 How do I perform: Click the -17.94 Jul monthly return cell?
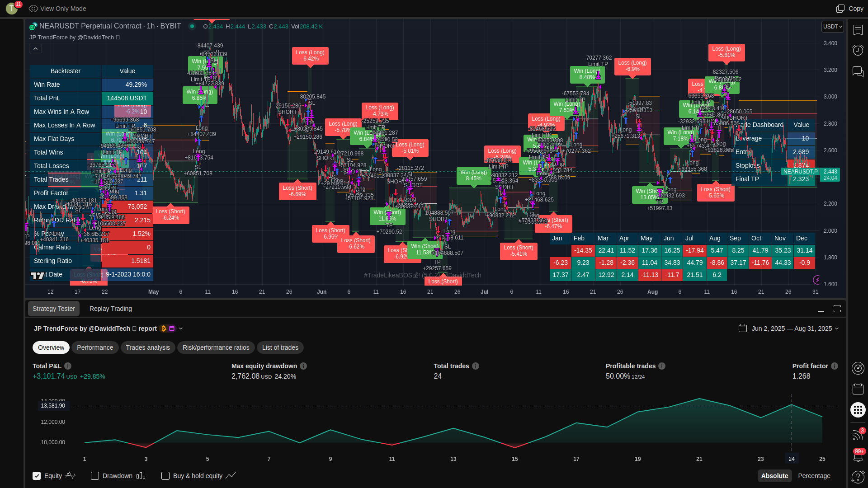pyautogui.click(x=694, y=250)
